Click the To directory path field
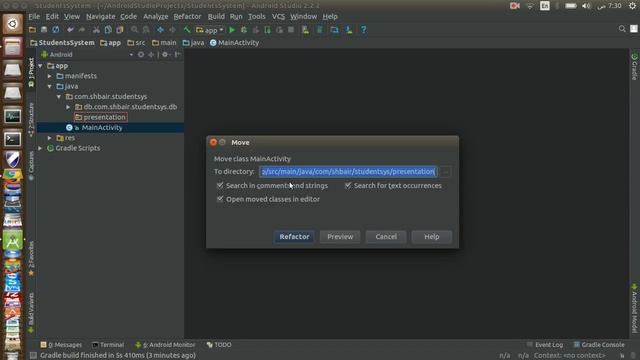This screenshot has height=360, width=640. [349, 172]
